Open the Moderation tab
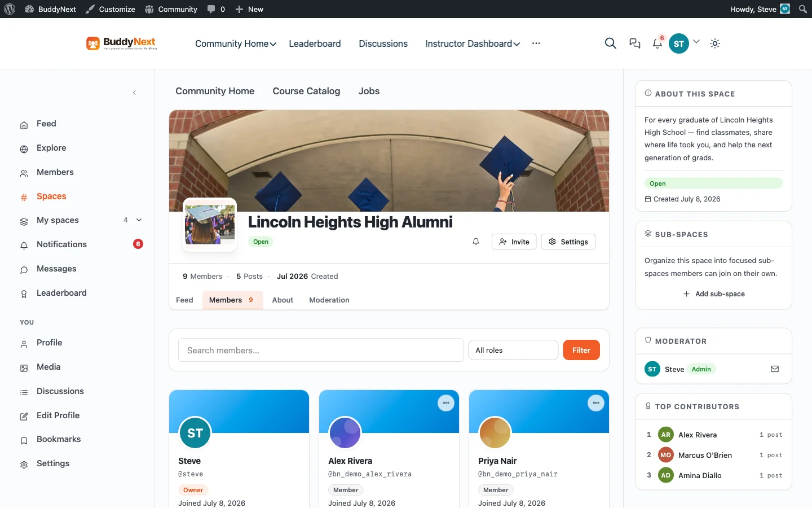 click(329, 300)
